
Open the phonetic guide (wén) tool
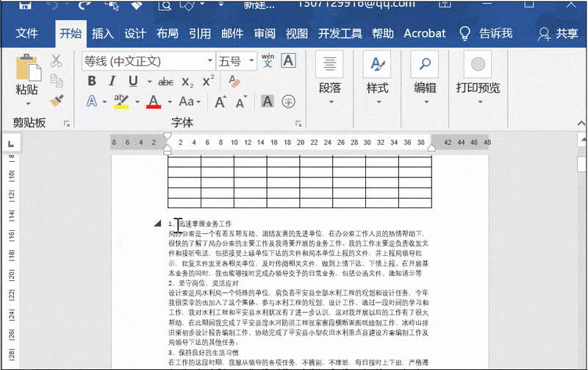click(x=268, y=61)
